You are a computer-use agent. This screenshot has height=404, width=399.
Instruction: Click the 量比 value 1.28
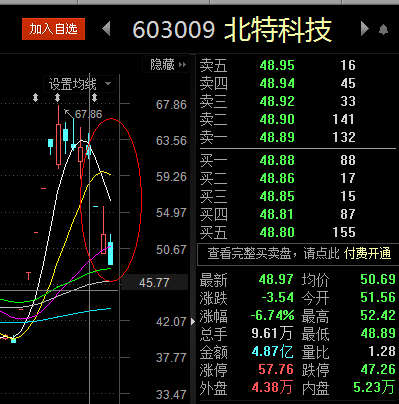[382, 351]
